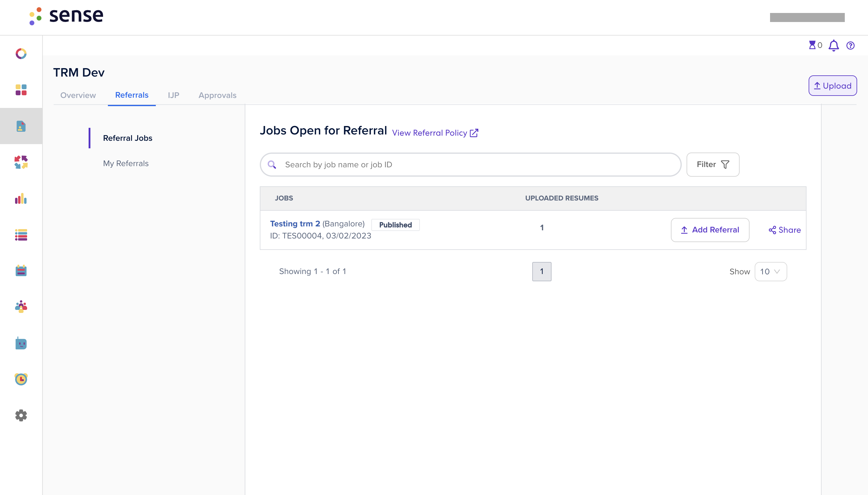868x495 pixels.
Task: Click Add Referral for Testing trm 2
Action: [x=710, y=230]
